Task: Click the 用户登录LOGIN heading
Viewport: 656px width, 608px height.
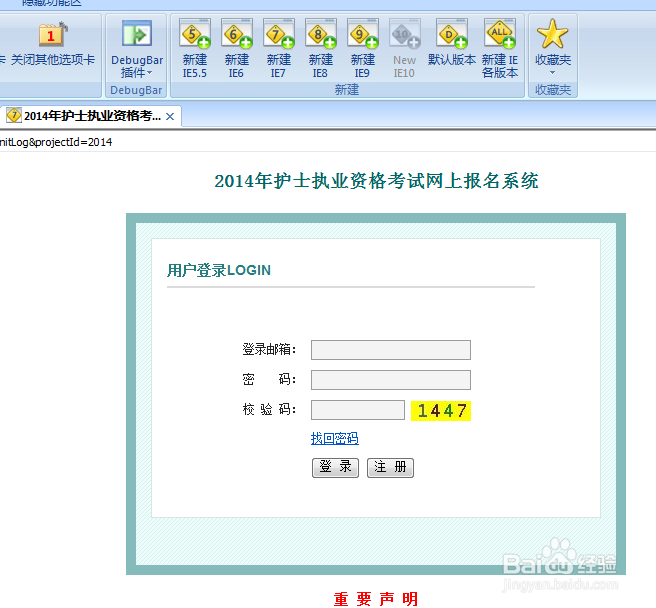Action: 219,270
